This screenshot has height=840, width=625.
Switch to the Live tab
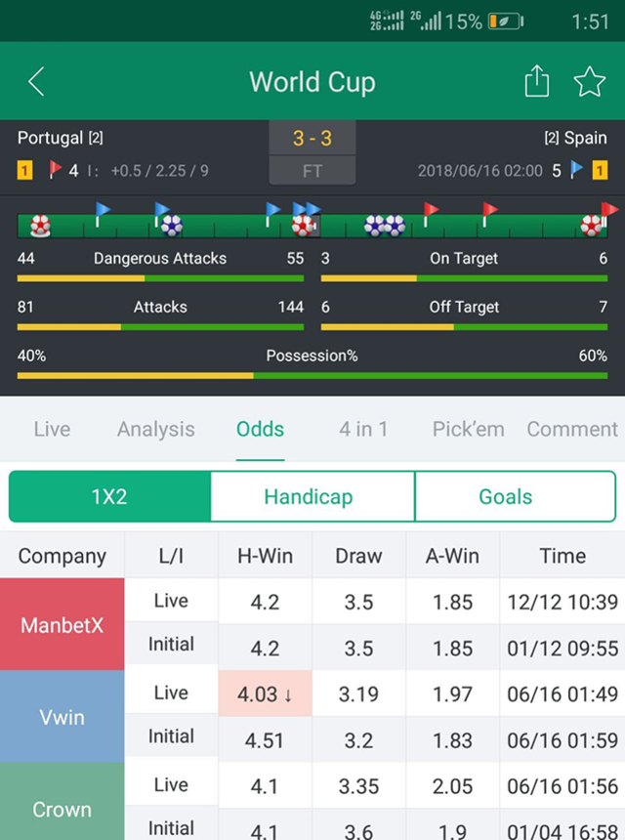coord(52,429)
